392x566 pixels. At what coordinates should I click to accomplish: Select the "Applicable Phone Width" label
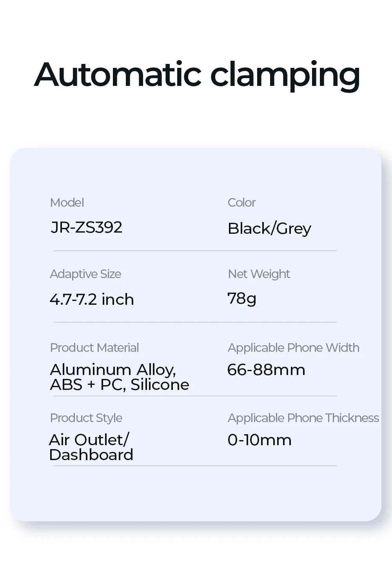tap(293, 348)
